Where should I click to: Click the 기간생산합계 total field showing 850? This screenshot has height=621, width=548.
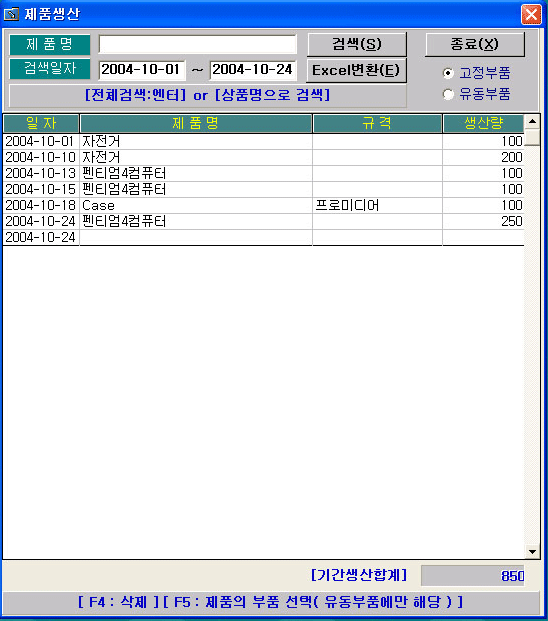click(x=473, y=575)
